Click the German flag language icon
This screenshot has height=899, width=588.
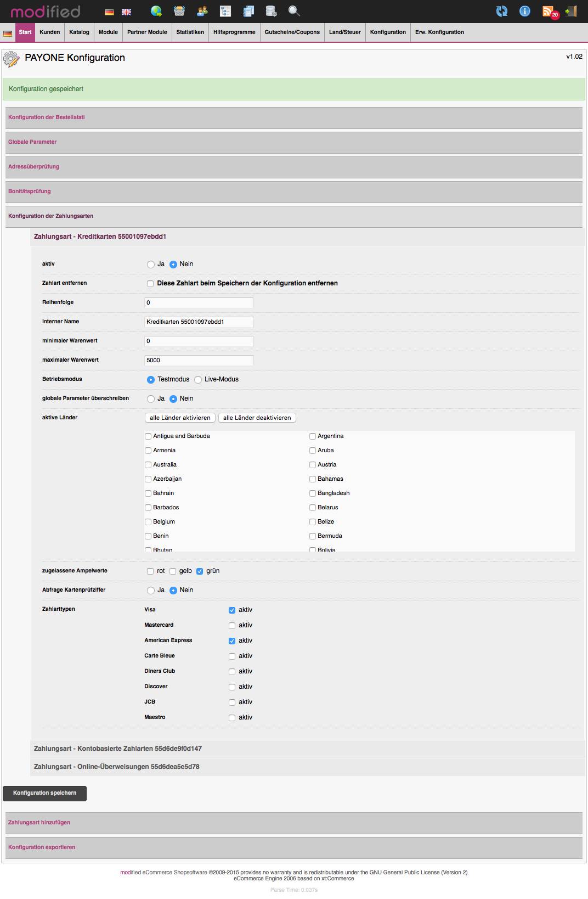[110, 12]
